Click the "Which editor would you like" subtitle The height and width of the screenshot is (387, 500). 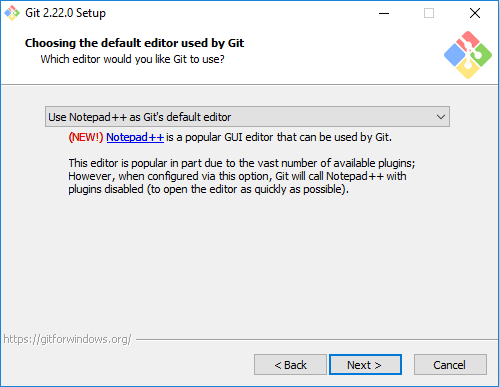coord(133,59)
